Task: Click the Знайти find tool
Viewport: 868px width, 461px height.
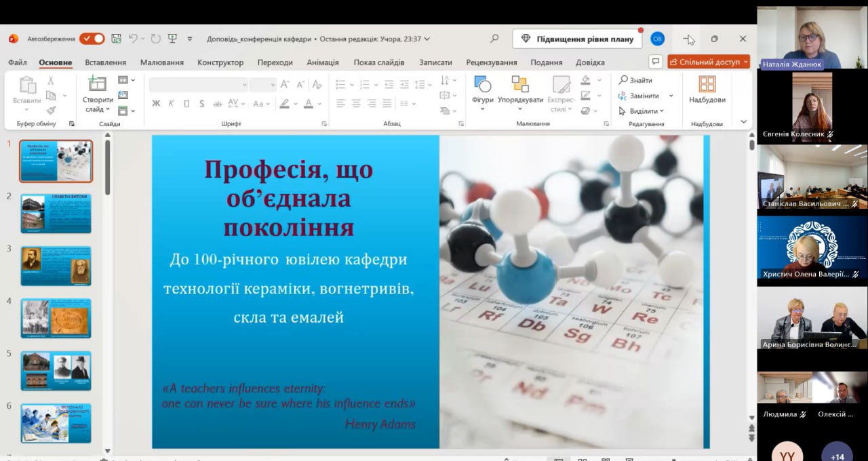Action: pos(635,80)
